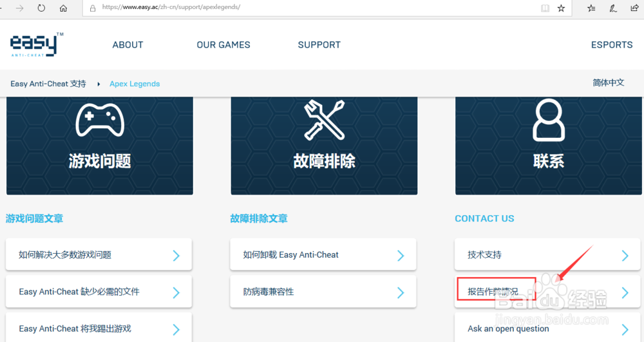Click breadcrumb separator arrow icon

(x=99, y=84)
